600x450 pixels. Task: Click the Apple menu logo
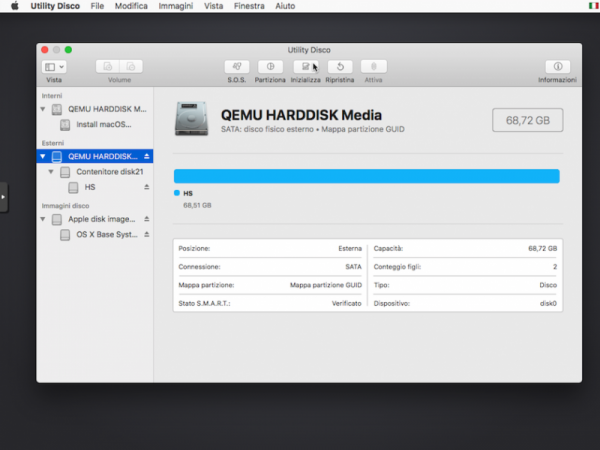[x=15, y=6]
